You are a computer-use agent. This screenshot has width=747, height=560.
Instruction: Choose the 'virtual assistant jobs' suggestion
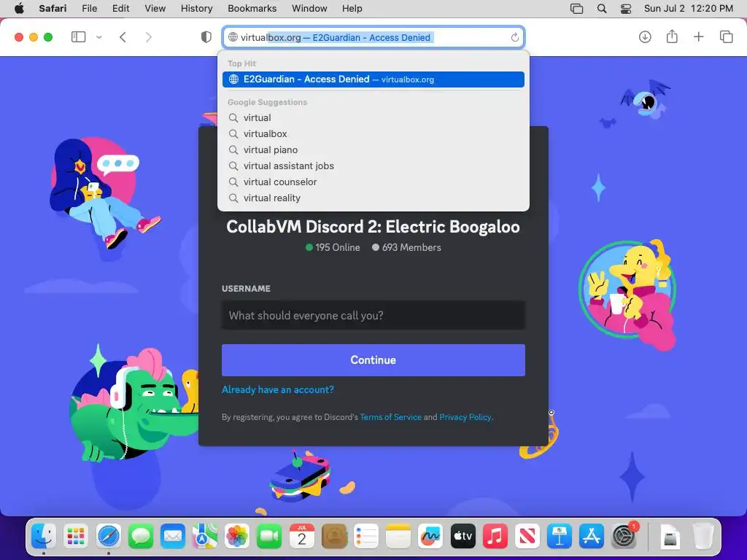[373, 166]
